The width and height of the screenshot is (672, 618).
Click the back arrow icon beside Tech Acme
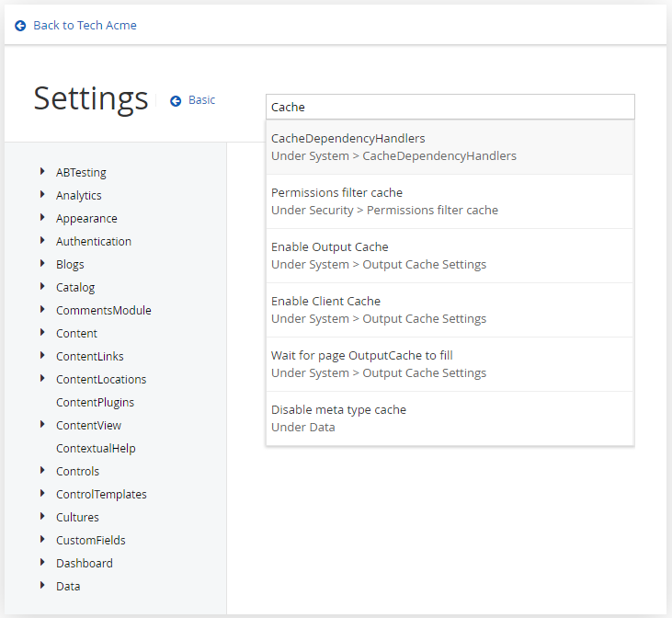20,26
